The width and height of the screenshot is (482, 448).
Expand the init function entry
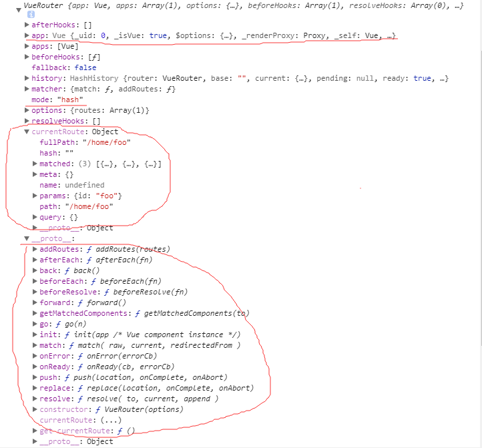coord(35,334)
